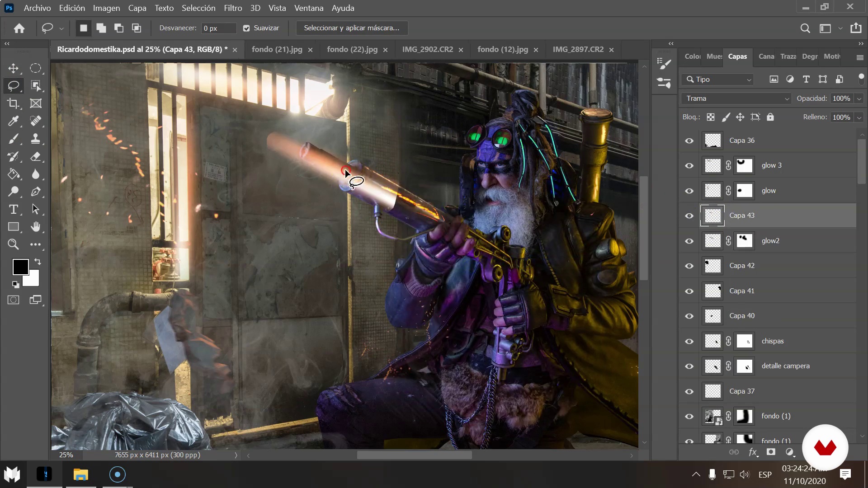The height and width of the screenshot is (488, 868).
Task: Hide the glow 3 layer
Action: (x=689, y=165)
